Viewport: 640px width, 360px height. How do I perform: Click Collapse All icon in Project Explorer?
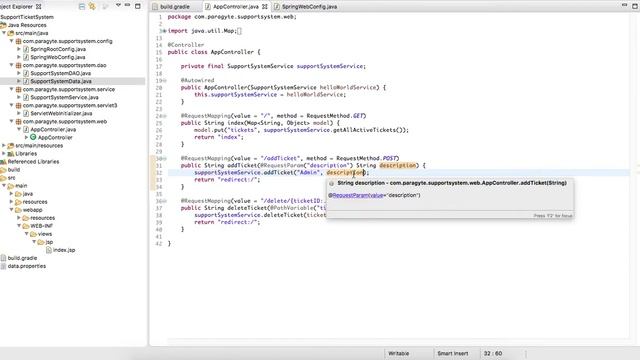pos(82,7)
